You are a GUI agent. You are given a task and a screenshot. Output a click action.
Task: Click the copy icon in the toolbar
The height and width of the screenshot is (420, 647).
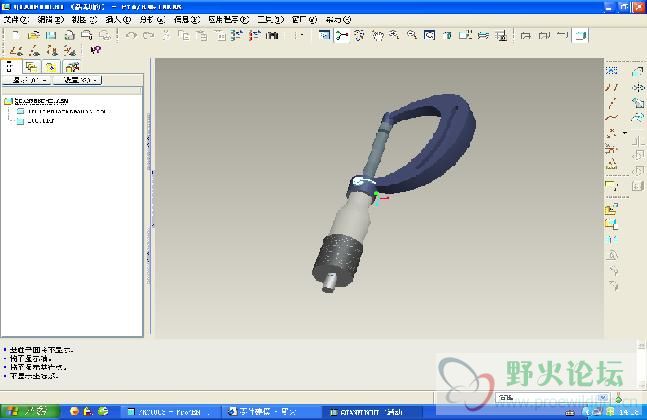tap(184, 35)
